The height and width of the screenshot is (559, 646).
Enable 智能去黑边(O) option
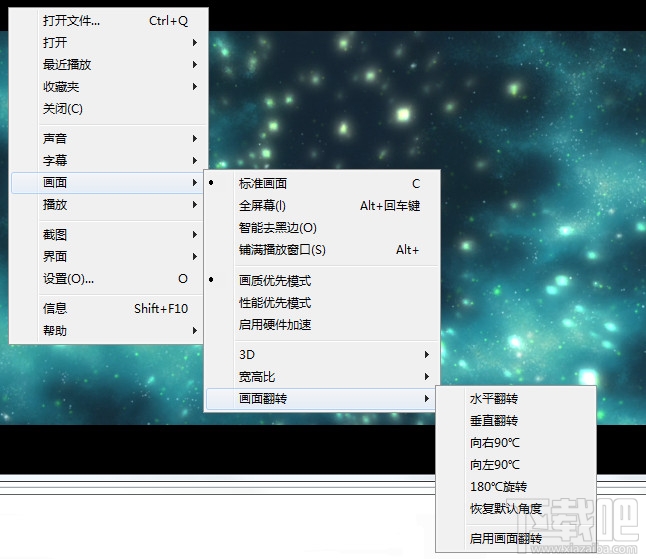click(x=322, y=228)
